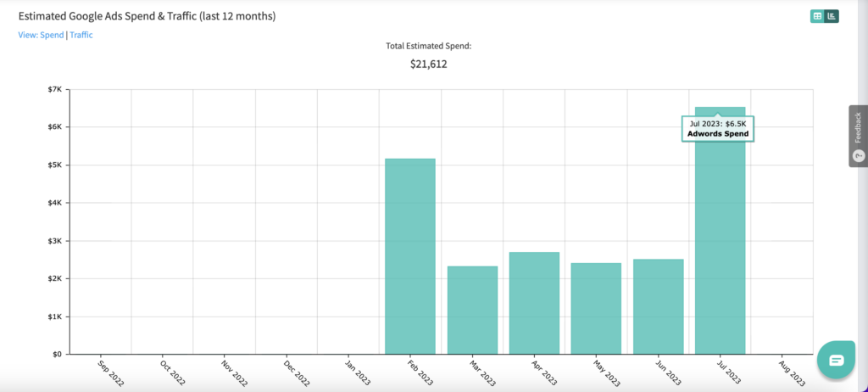
Task: Open the chat bubble widget
Action: (836, 361)
